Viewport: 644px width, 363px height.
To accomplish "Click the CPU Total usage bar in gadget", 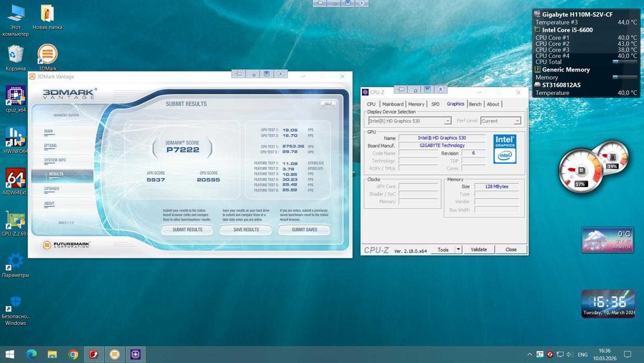I will click(x=625, y=62).
